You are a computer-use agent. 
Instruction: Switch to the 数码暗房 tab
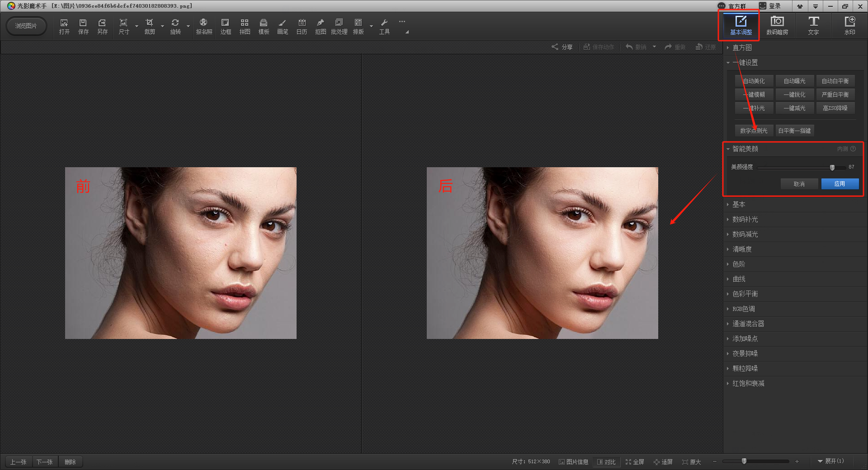(x=777, y=26)
